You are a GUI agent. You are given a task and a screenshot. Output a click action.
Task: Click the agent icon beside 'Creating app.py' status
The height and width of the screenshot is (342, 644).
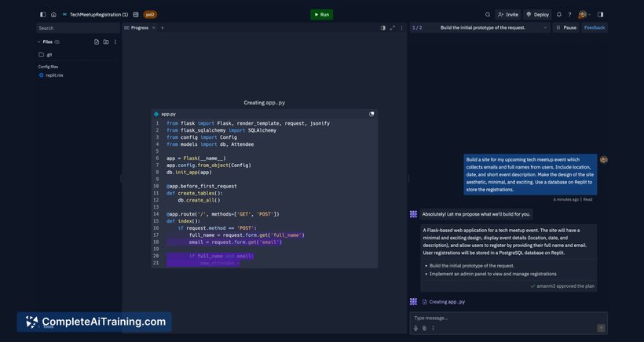pyautogui.click(x=413, y=302)
